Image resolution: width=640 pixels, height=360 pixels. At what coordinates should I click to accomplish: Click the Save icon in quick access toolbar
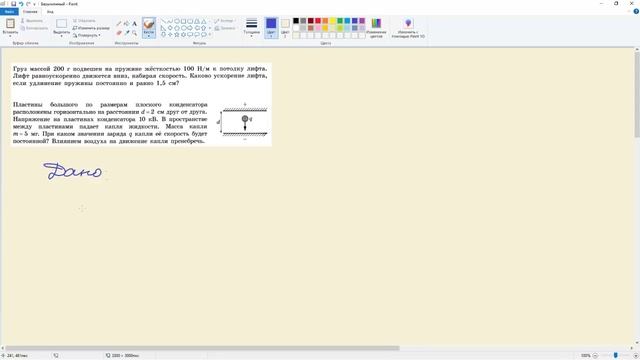(x=13, y=4)
